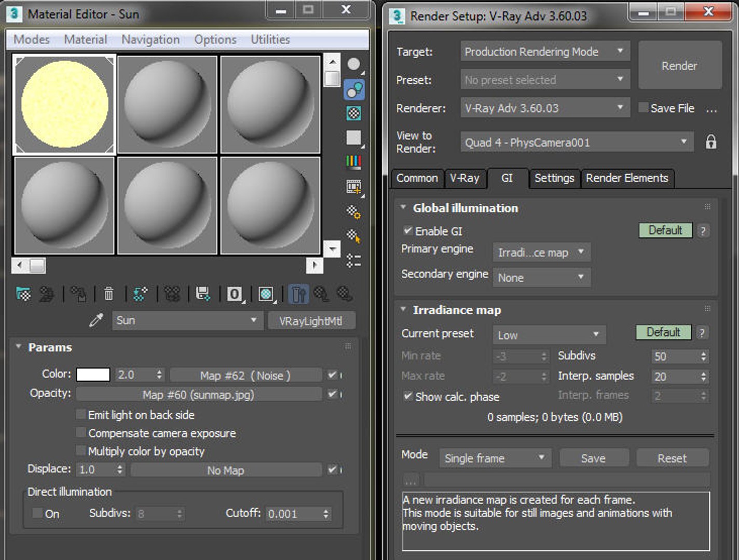
Task: Click the Put to Library disk icon
Action: pos(203,295)
